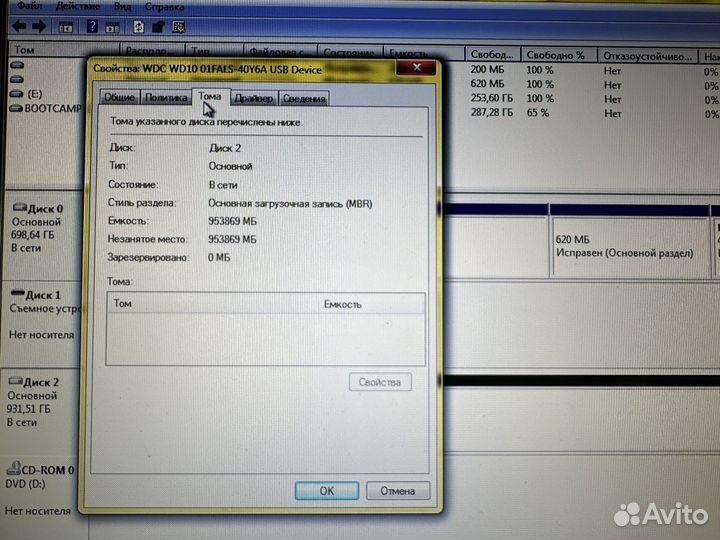Viewport: 720px width, 540px height.
Task: Open the Вид menu
Action: pos(122,7)
